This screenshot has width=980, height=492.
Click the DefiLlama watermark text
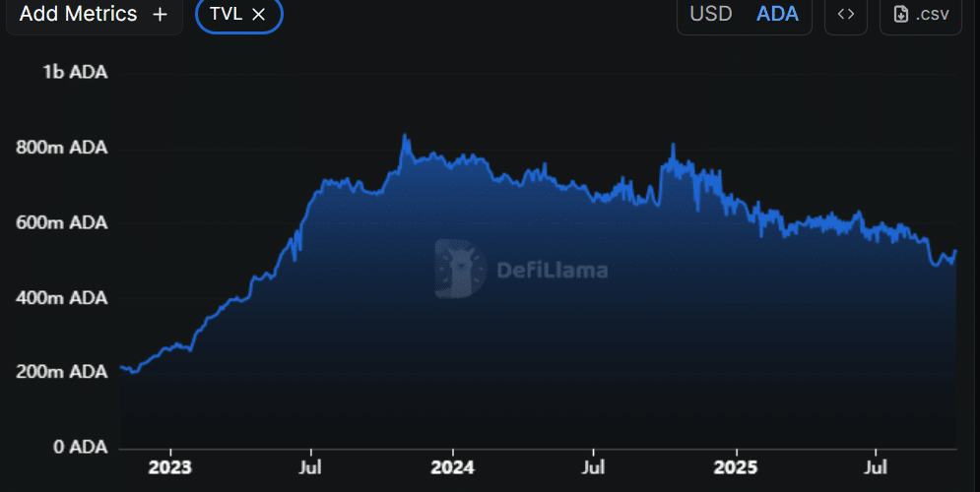(x=551, y=270)
